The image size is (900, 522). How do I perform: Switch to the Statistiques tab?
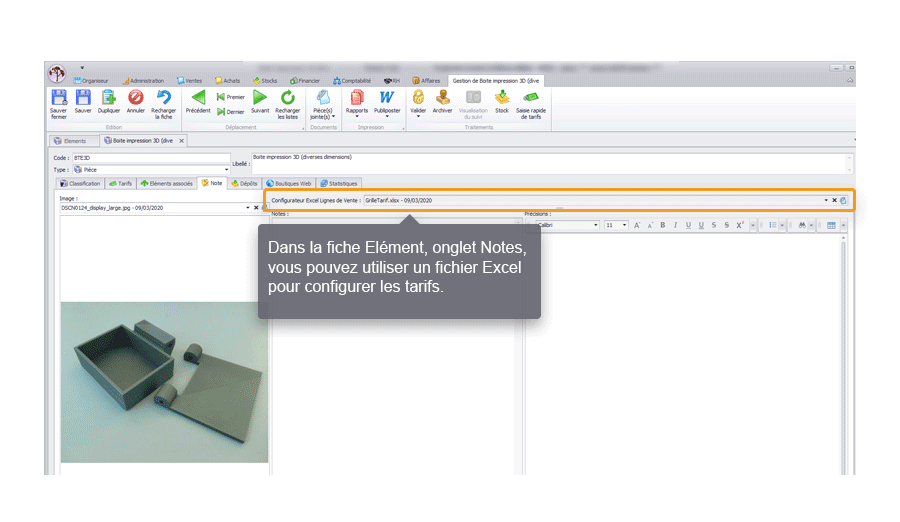[x=339, y=184]
